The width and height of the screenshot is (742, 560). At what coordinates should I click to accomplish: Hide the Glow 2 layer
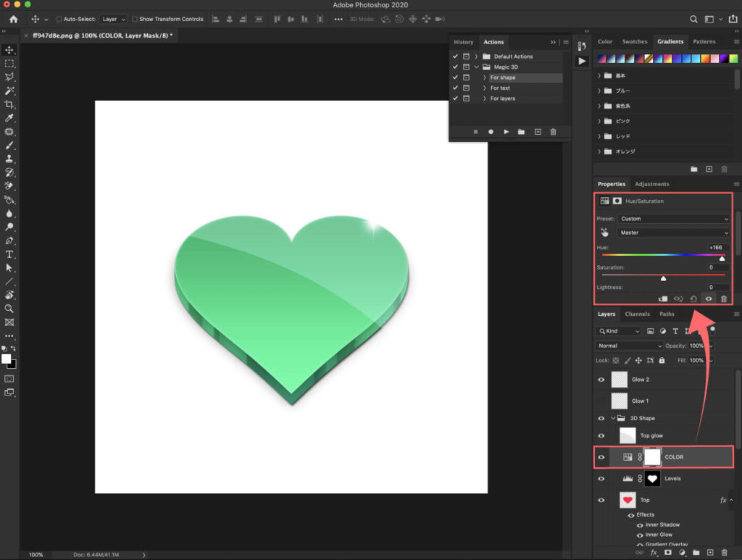pos(601,380)
